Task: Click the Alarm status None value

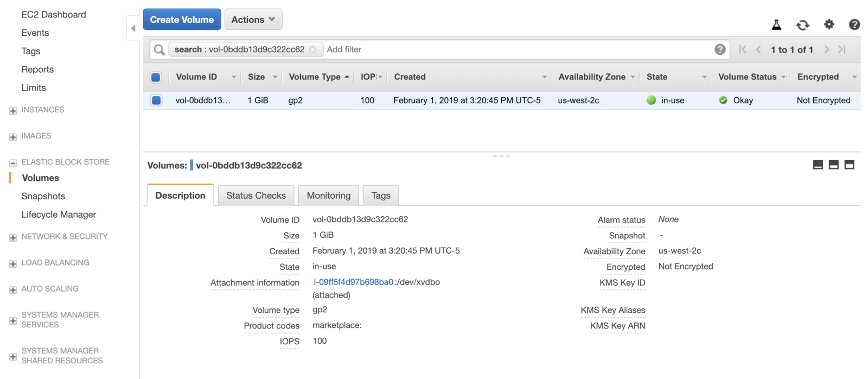Action: click(668, 219)
